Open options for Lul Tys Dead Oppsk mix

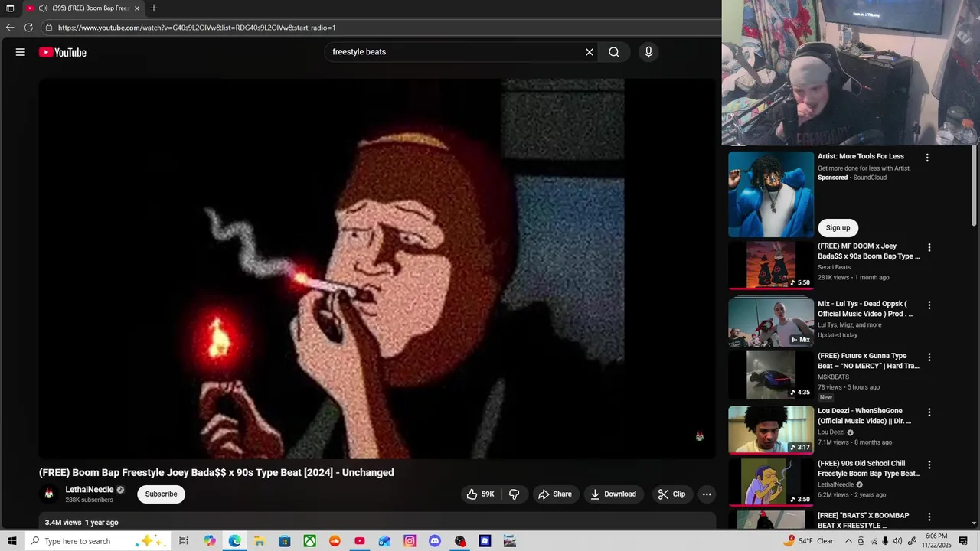(x=929, y=305)
